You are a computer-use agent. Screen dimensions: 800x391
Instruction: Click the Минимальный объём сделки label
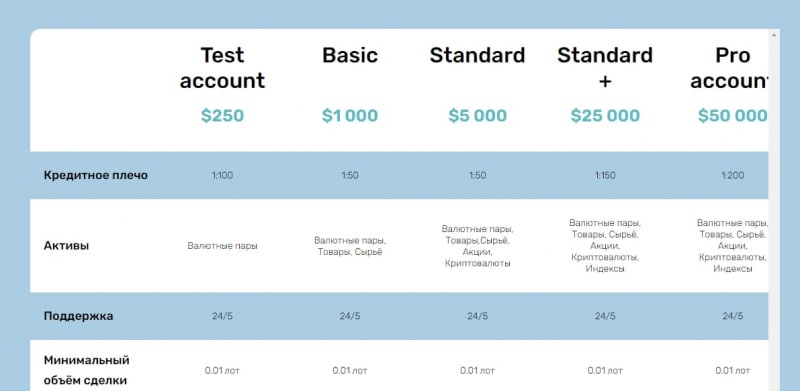click(x=87, y=370)
